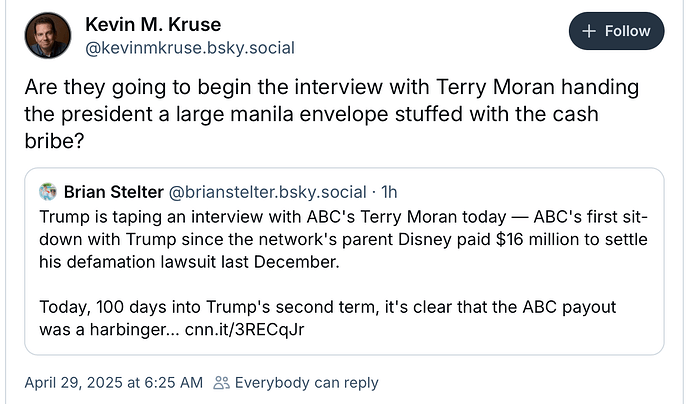Click the 1h timestamp on quoted post
Screen dimensions: 690x404
coord(389,192)
